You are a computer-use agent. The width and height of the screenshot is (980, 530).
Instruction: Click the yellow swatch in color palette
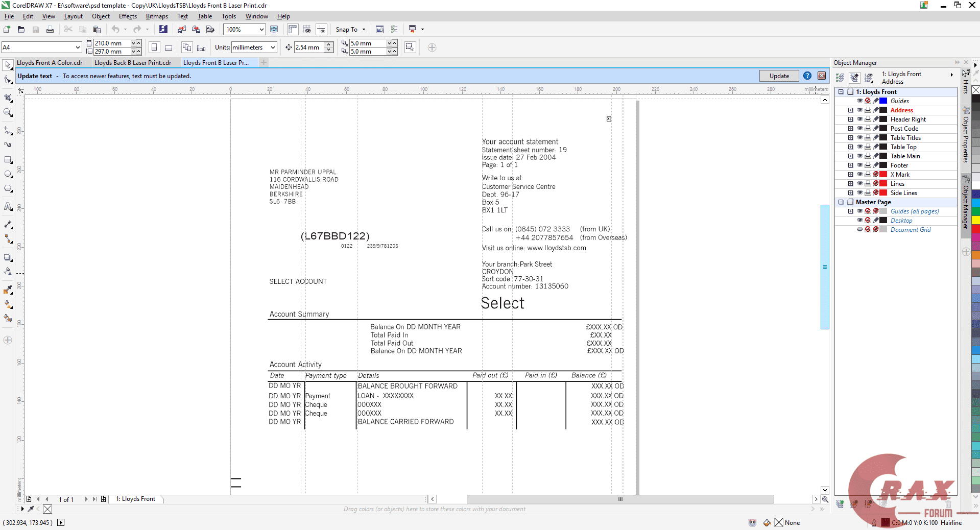click(x=975, y=220)
